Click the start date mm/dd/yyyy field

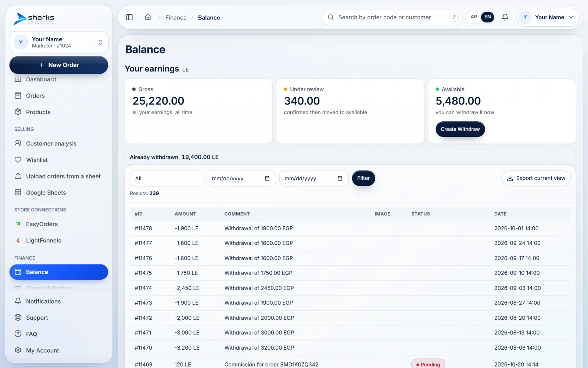241,178
